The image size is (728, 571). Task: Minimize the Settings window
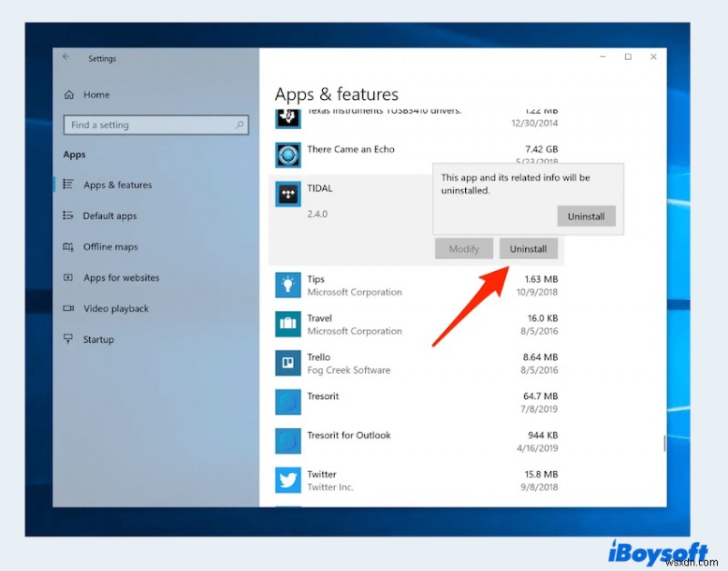pos(602,56)
